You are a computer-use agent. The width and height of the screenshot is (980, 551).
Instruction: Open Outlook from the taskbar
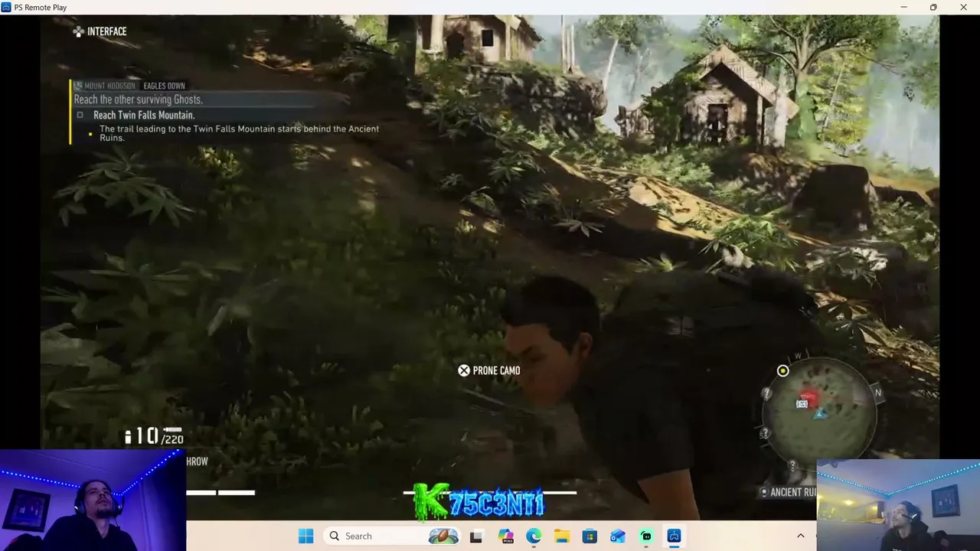(618, 536)
